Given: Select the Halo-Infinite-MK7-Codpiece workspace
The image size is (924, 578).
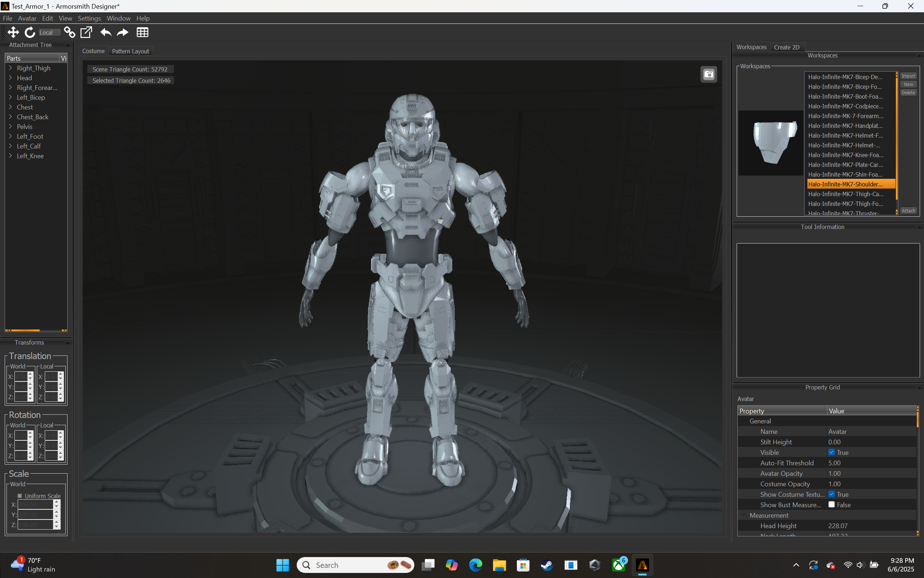Looking at the screenshot, I should click(x=851, y=106).
